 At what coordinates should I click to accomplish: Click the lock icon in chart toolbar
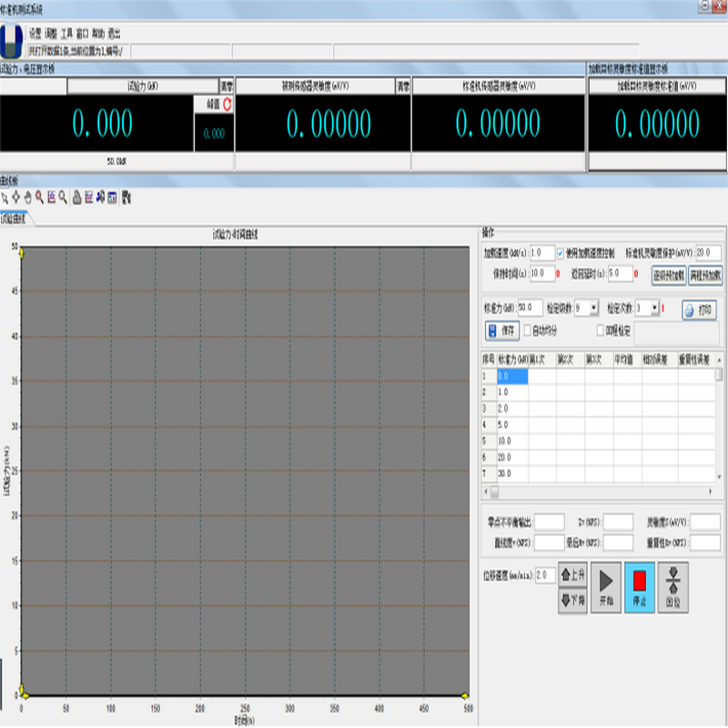pos(77,196)
